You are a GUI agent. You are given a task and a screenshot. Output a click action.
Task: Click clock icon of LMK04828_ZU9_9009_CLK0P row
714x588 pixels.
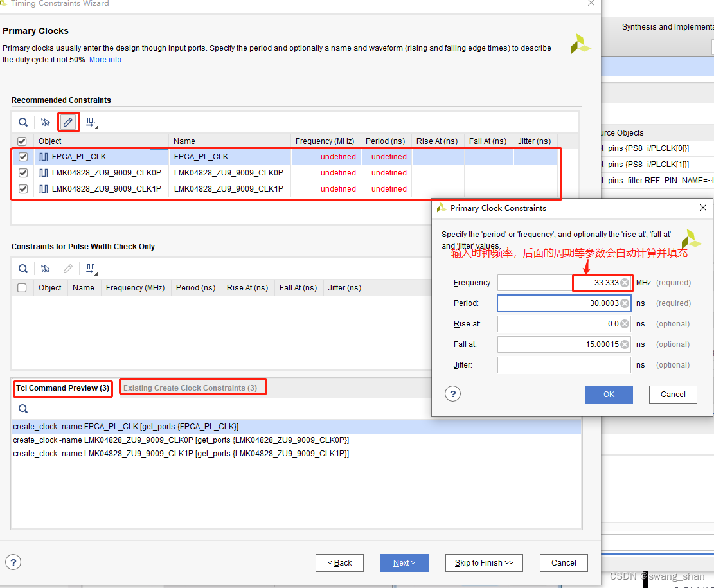pyautogui.click(x=44, y=173)
